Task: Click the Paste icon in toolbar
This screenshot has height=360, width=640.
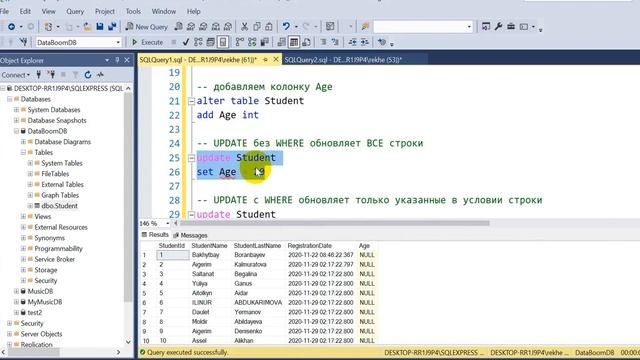Action: pyautogui.click(x=269, y=27)
